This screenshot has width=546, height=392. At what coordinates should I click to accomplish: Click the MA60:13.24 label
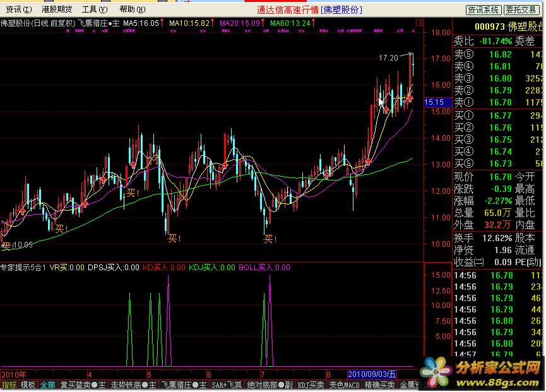(290, 23)
